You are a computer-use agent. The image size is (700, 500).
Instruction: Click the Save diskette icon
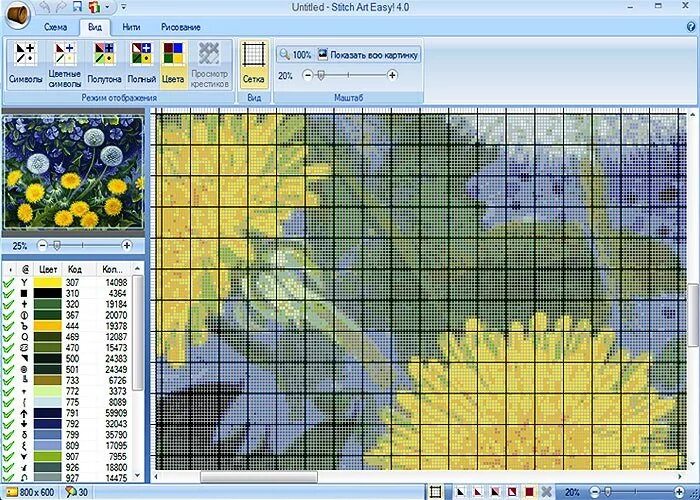coord(77,7)
